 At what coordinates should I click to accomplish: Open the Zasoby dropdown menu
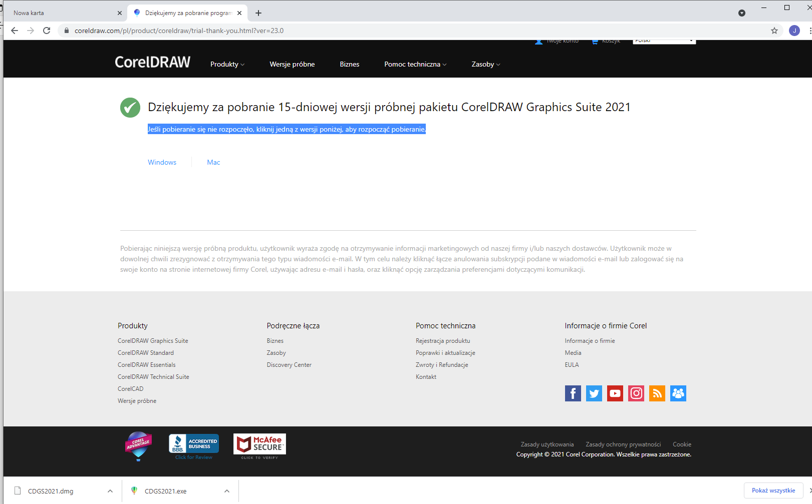[485, 64]
